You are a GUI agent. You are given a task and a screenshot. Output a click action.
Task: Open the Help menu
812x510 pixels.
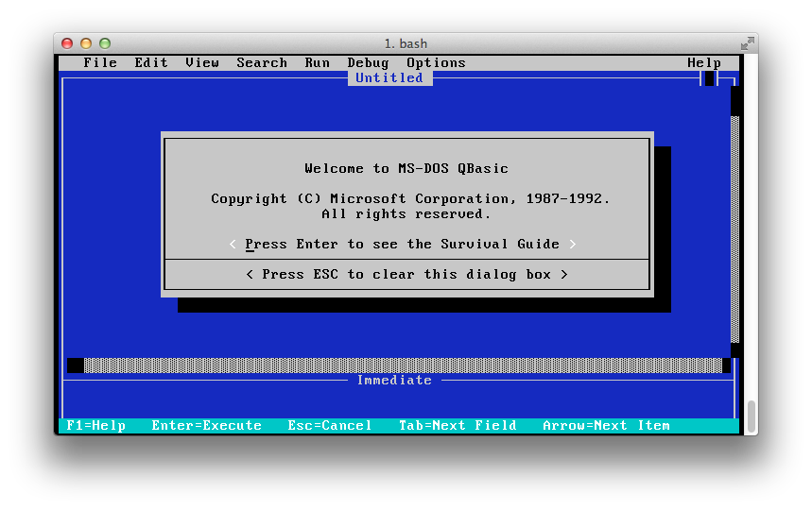[x=704, y=62]
